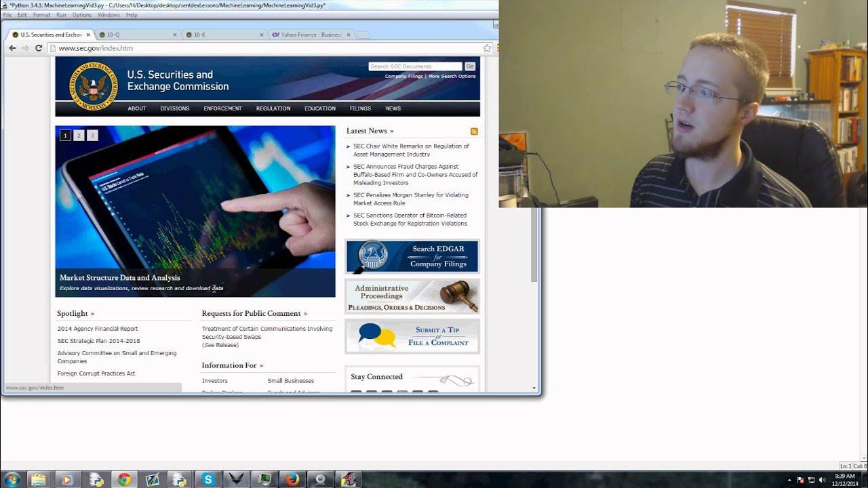Open the Latest News heading link
The image size is (868, 488).
[x=370, y=131]
